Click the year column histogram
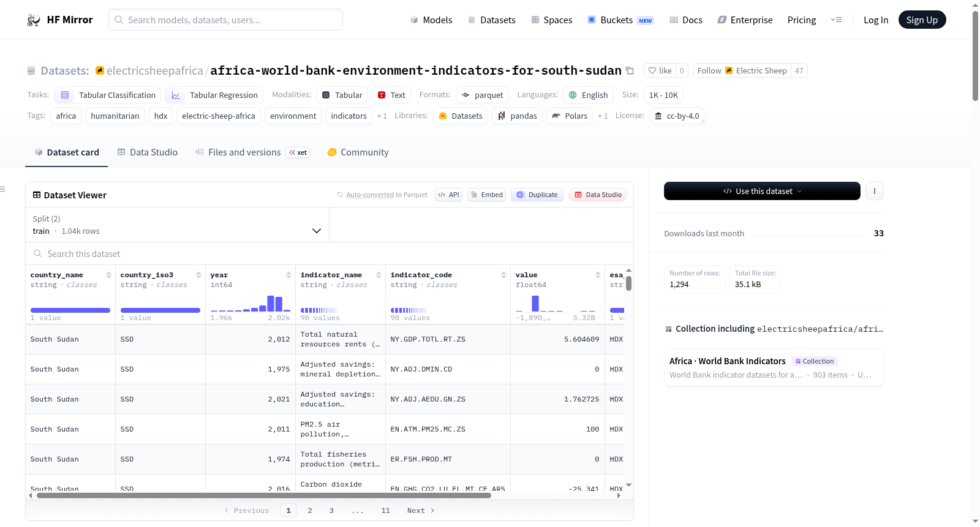This screenshot has height=527, width=980. pyautogui.click(x=250, y=303)
